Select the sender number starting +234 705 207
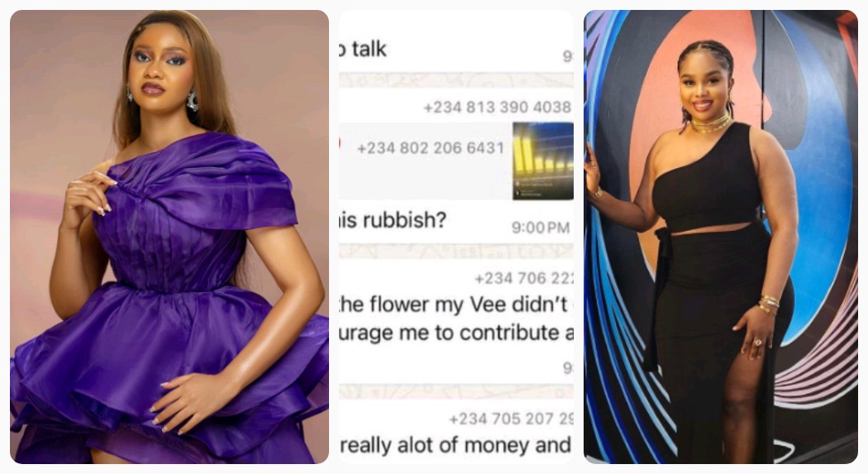 511,419
